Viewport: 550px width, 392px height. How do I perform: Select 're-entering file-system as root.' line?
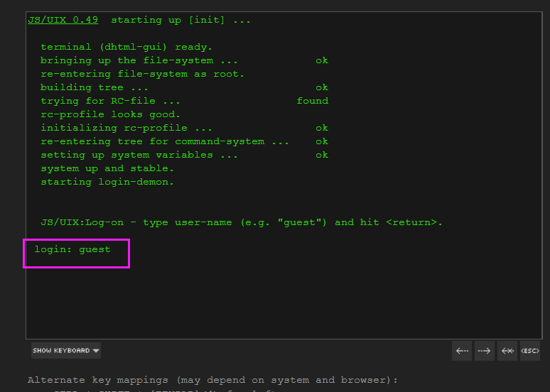pyautogui.click(x=142, y=74)
